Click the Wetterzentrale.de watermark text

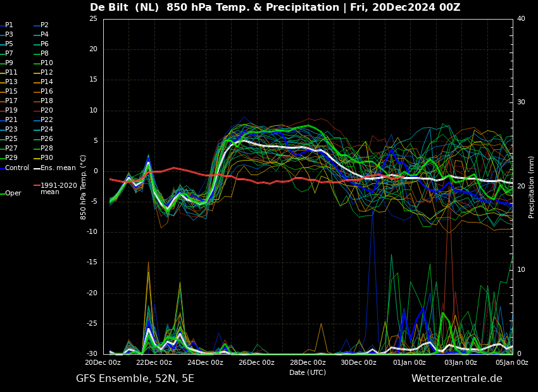point(457,379)
